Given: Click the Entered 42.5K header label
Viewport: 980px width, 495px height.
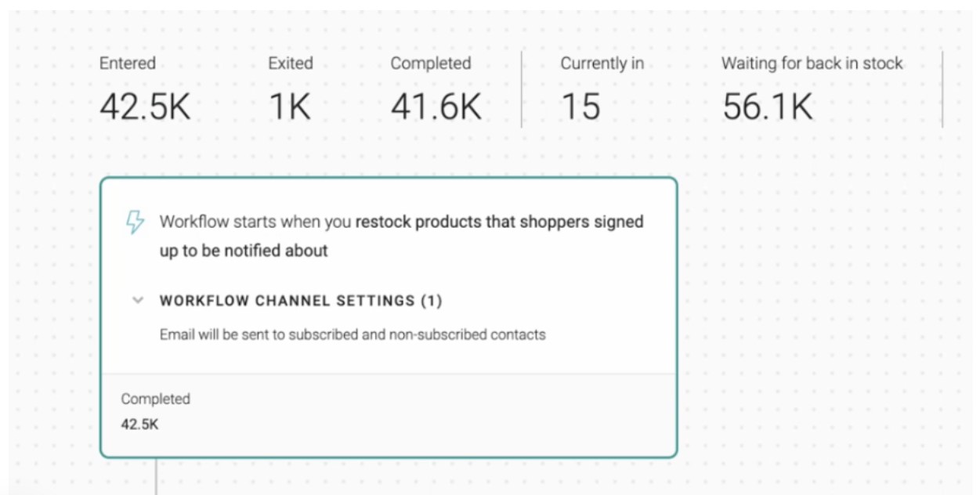Looking at the screenshot, I should point(127,63).
